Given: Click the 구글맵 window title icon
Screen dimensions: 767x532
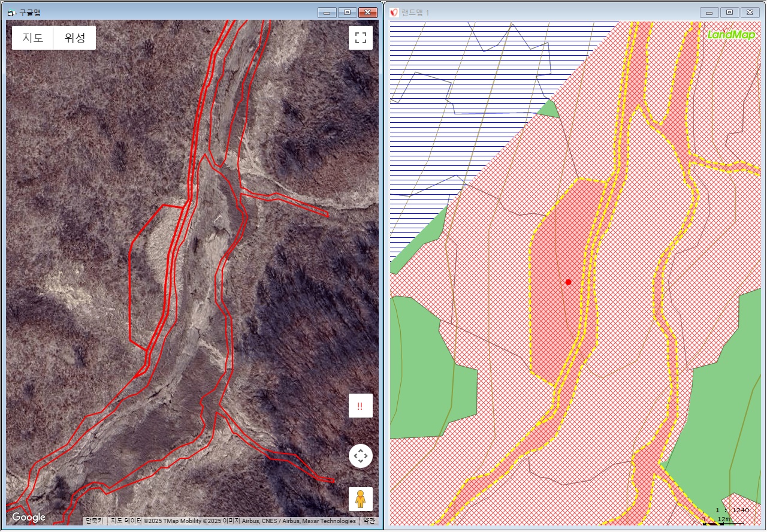Looking at the screenshot, I should (x=10, y=13).
